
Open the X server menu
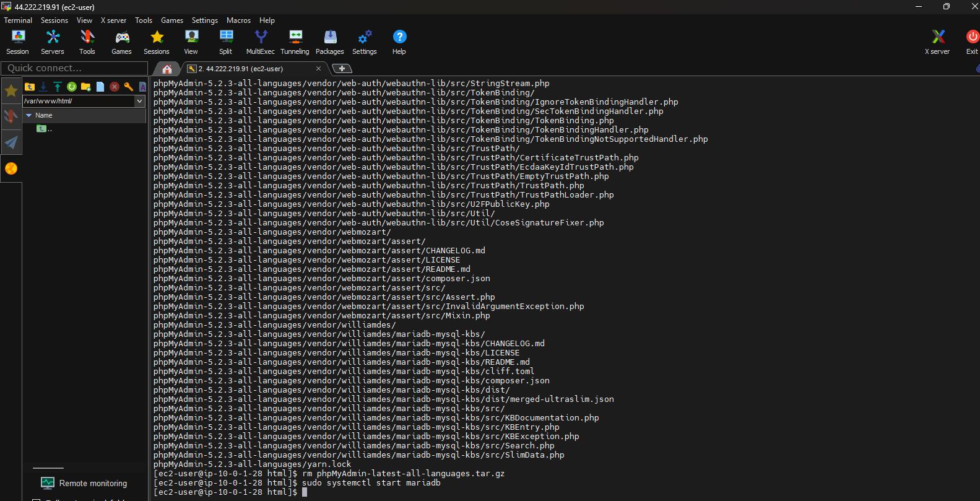point(113,20)
